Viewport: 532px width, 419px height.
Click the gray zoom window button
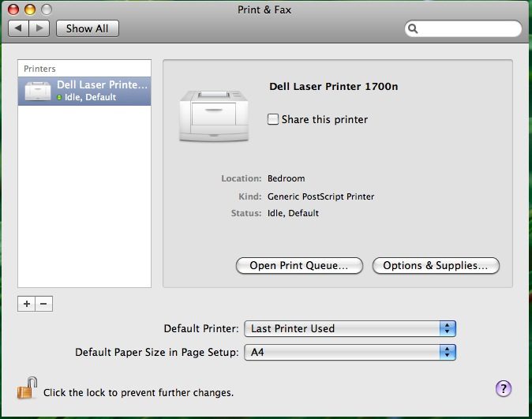47,9
